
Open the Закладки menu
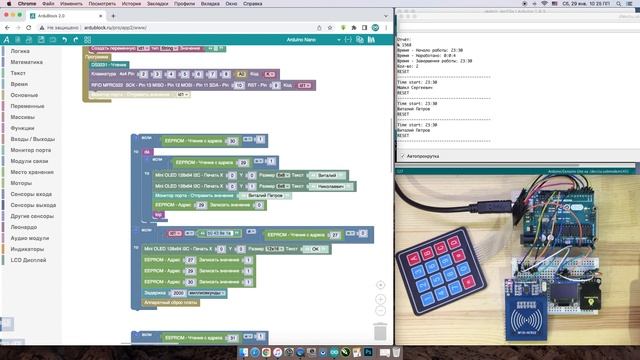click(x=158, y=4)
